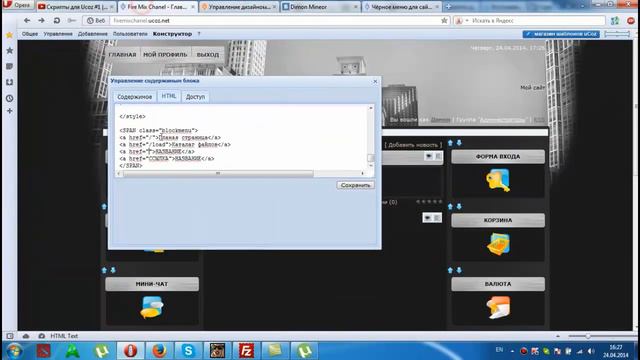
Task: Switch to the Содержимое tab in dialog
Action: click(x=134, y=97)
